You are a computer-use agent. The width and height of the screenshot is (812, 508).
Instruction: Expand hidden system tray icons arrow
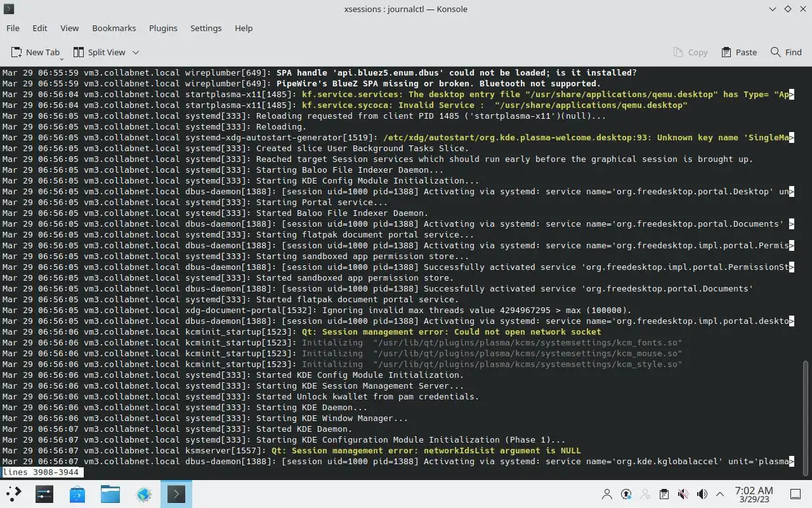(x=720, y=494)
